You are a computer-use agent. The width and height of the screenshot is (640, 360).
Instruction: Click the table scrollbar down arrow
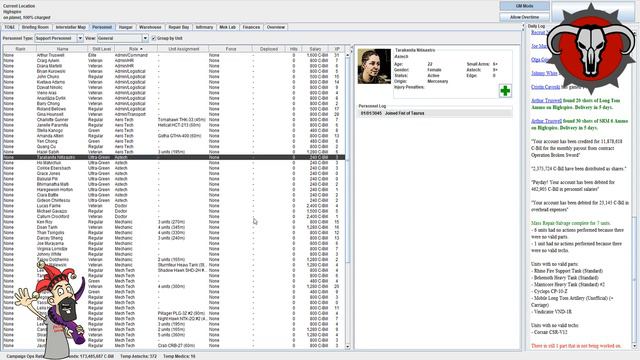tap(348, 346)
